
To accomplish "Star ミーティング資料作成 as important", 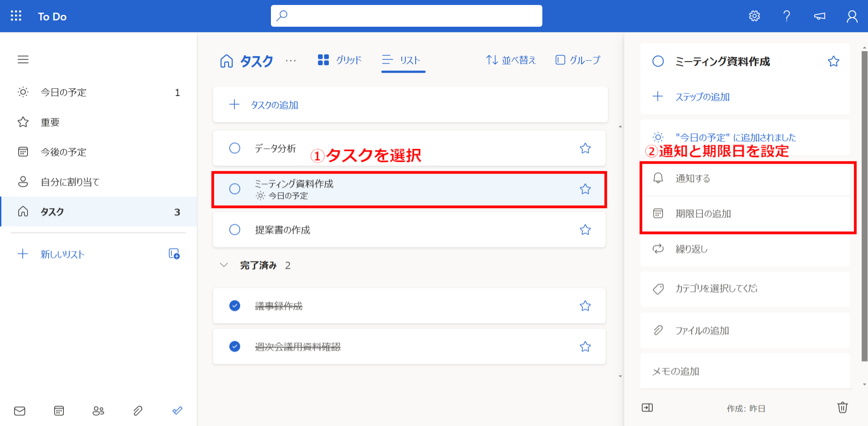I will [x=585, y=189].
